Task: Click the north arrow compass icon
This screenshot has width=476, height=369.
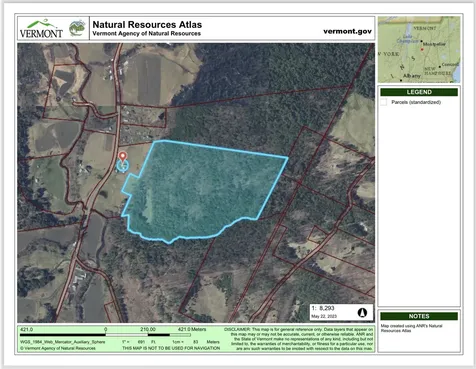Action: pos(362,312)
